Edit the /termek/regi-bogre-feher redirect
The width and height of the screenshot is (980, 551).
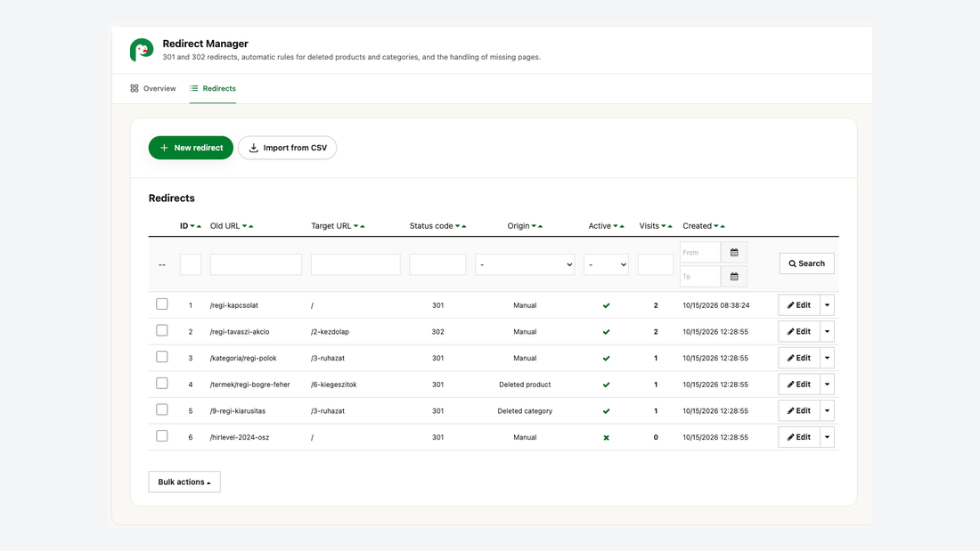pyautogui.click(x=799, y=385)
